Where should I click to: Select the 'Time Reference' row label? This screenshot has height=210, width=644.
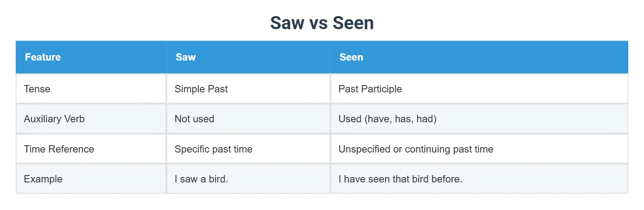pyautogui.click(x=59, y=149)
